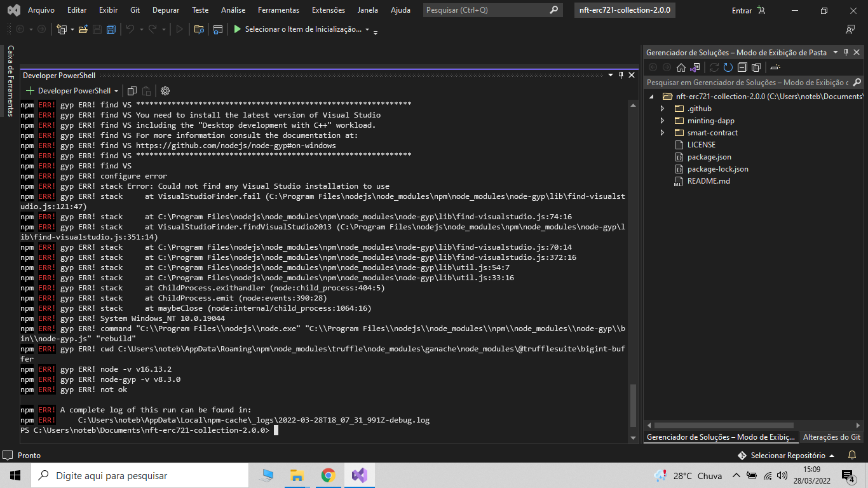Open the Developer PowerShell shell type dropdown
The height and width of the screenshot is (488, 868).
coord(116,91)
